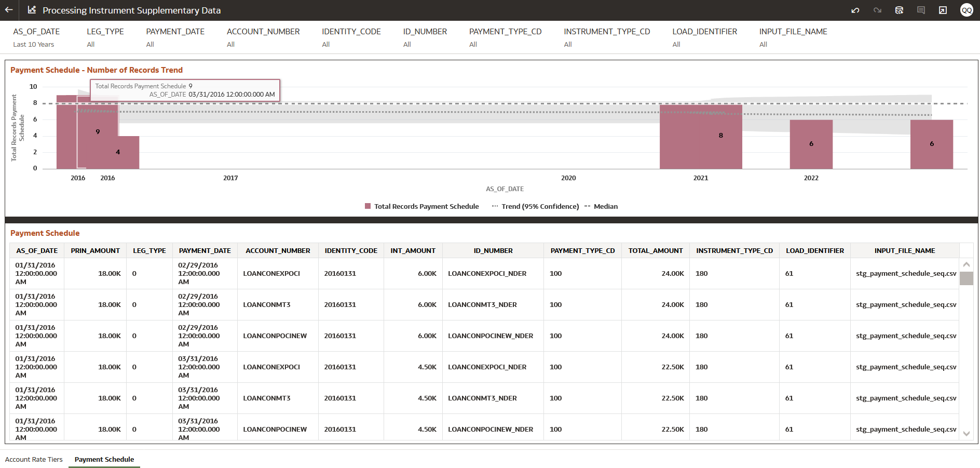Viewport: 980px width, 468px height.
Task: Click the chart icon beside the title
Action: [x=31, y=10]
